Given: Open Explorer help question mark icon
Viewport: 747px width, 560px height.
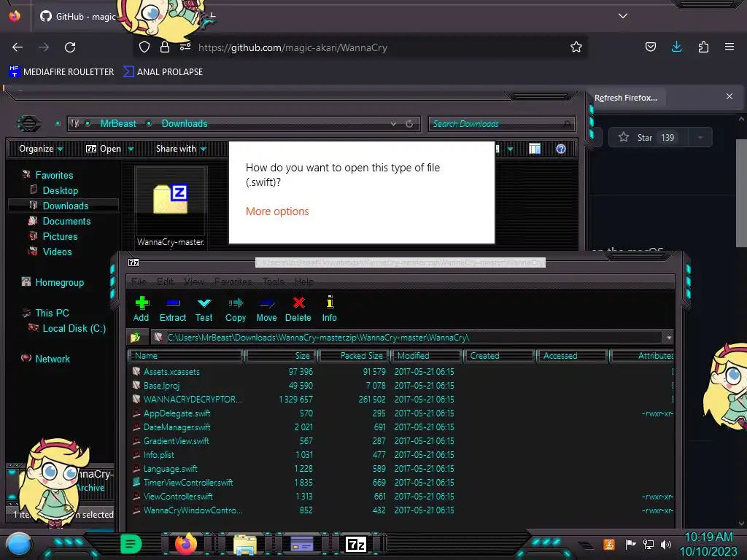Looking at the screenshot, I should click(561, 149).
